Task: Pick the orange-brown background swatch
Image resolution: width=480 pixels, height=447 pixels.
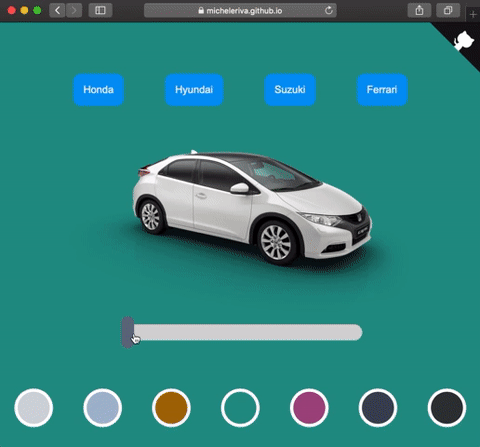Action: pos(171,408)
